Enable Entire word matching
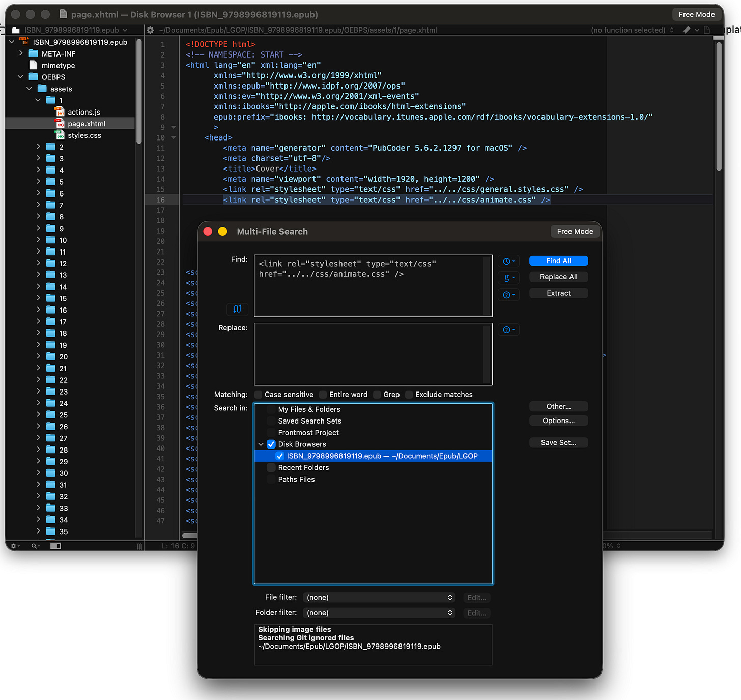Viewport: 741px width, 700px height. tap(323, 395)
